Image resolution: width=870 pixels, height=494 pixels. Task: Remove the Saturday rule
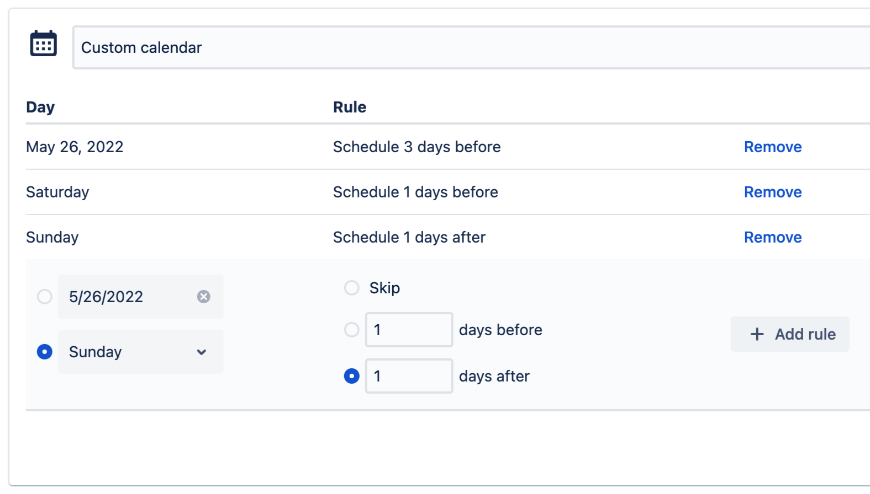coord(772,192)
